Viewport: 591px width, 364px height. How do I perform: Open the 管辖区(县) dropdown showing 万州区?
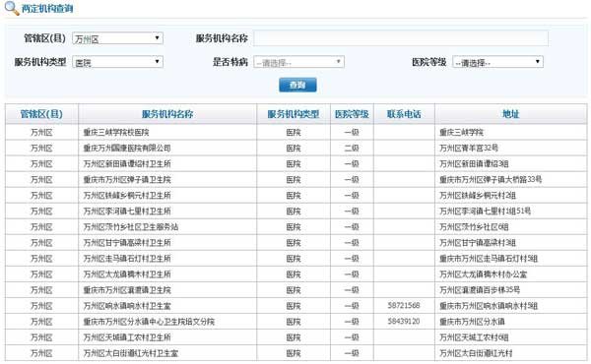pyautogui.click(x=117, y=38)
